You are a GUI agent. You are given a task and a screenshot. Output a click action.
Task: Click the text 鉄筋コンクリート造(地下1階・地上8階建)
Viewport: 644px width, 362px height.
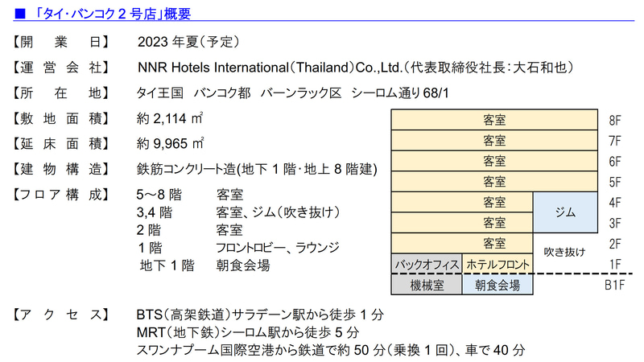(257, 169)
